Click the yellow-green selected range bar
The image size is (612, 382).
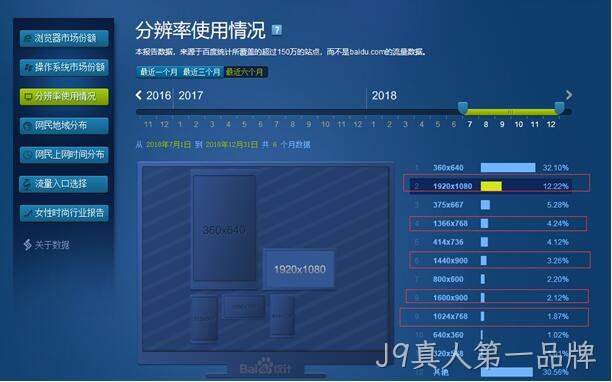tap(511, 112)
